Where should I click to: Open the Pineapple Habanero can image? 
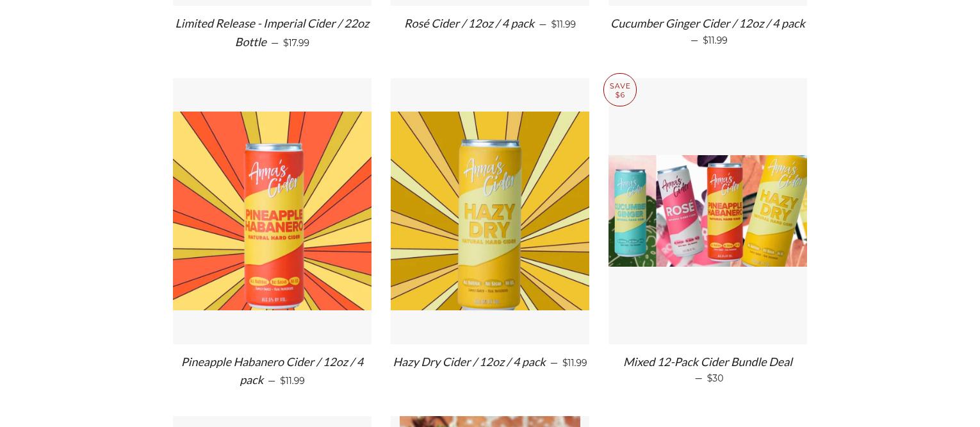click(x=272, y=211)
